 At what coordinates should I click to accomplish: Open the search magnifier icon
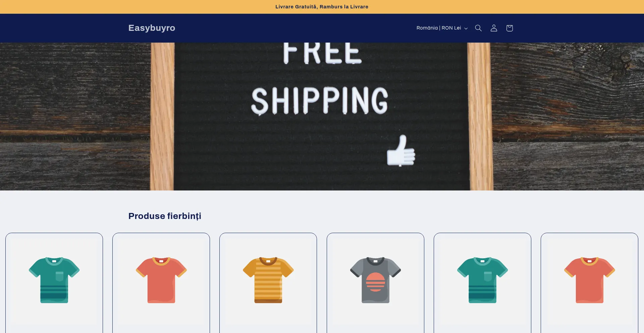coord(478,28)
